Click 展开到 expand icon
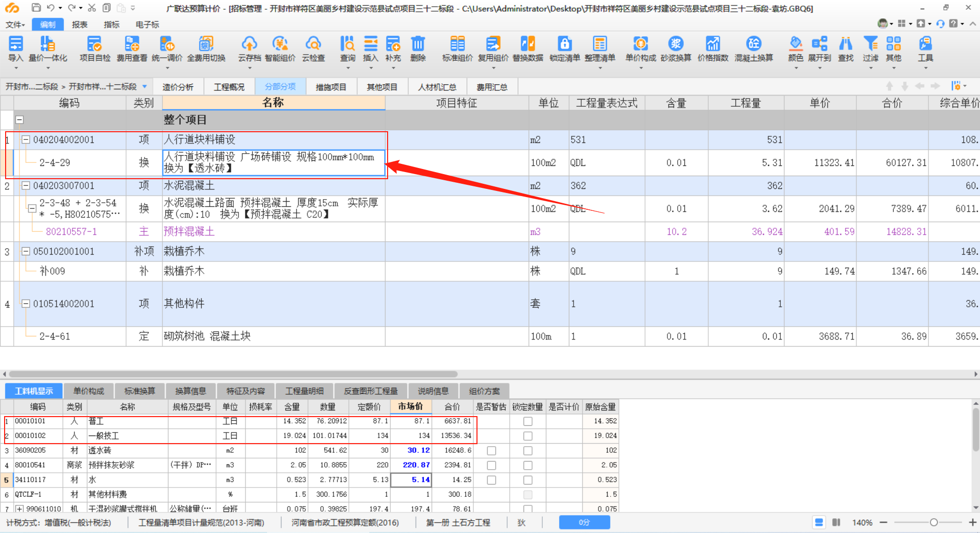Viewport: 980px width, 533px height. (820, 49)
